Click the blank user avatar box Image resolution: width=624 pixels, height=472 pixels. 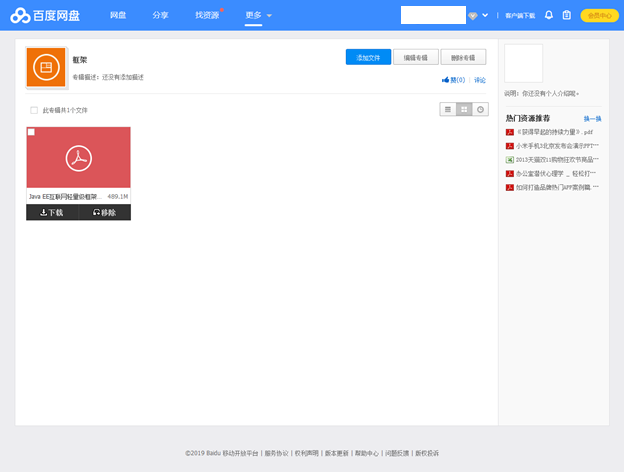[523, 63]
